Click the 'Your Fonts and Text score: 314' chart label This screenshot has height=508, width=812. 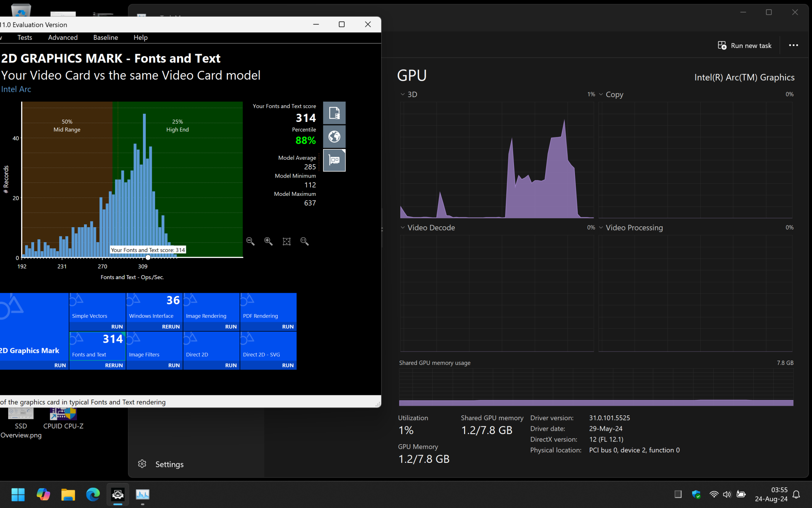(x=148, y=250)
